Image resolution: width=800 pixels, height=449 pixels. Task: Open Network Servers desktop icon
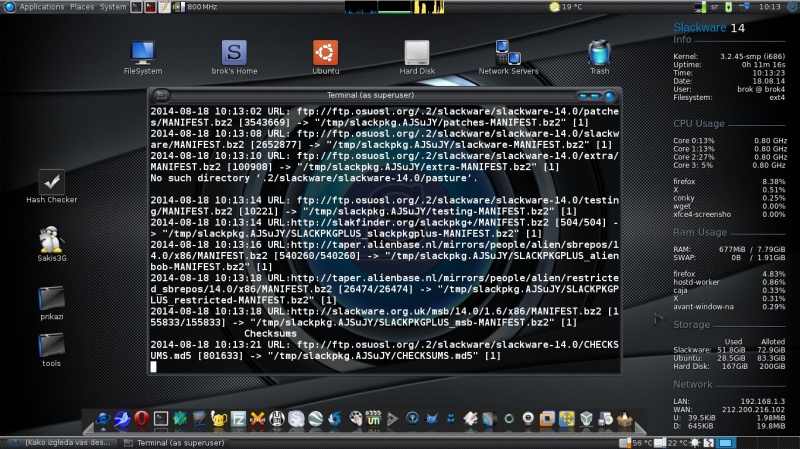click(x=508, y=58)
